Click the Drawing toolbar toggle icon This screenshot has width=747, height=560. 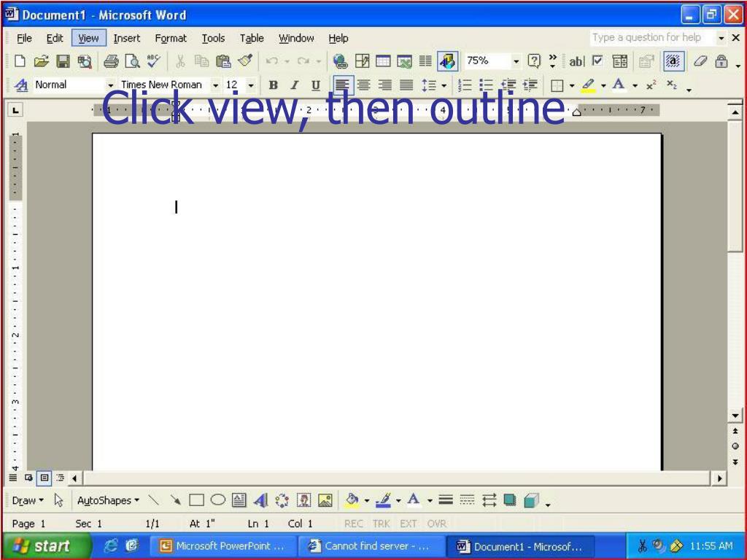[448, 61]
